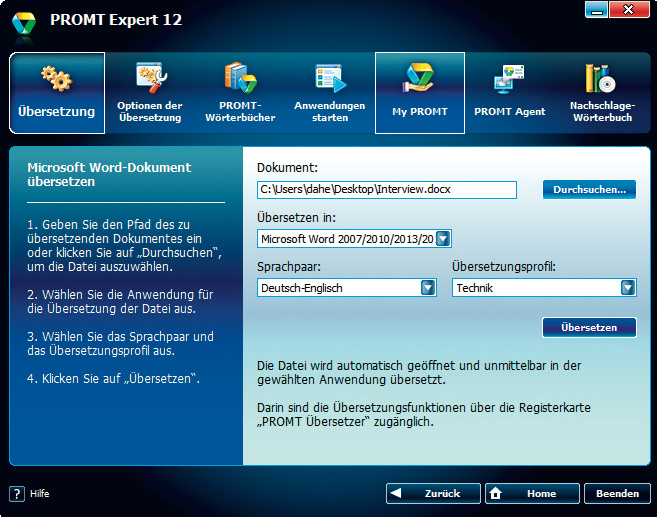The width and height of the screenshot is (657, 517).
Task: Open PROMT-Wörterbücher books icon
Action: 239,78
